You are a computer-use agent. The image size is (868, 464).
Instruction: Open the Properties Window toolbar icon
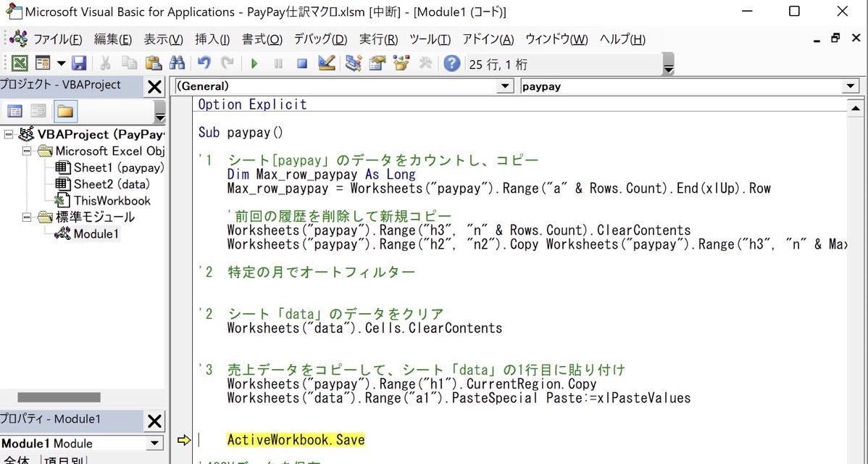(377, 63)
